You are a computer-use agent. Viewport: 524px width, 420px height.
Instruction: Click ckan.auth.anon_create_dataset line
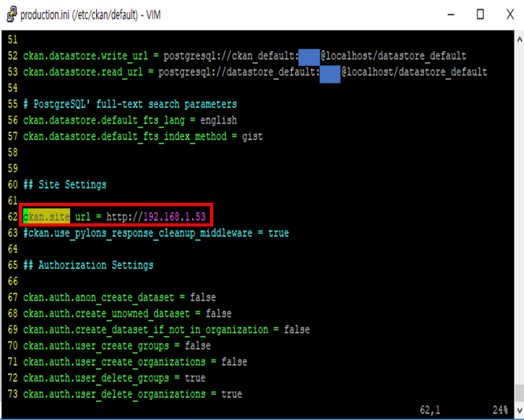120,297
